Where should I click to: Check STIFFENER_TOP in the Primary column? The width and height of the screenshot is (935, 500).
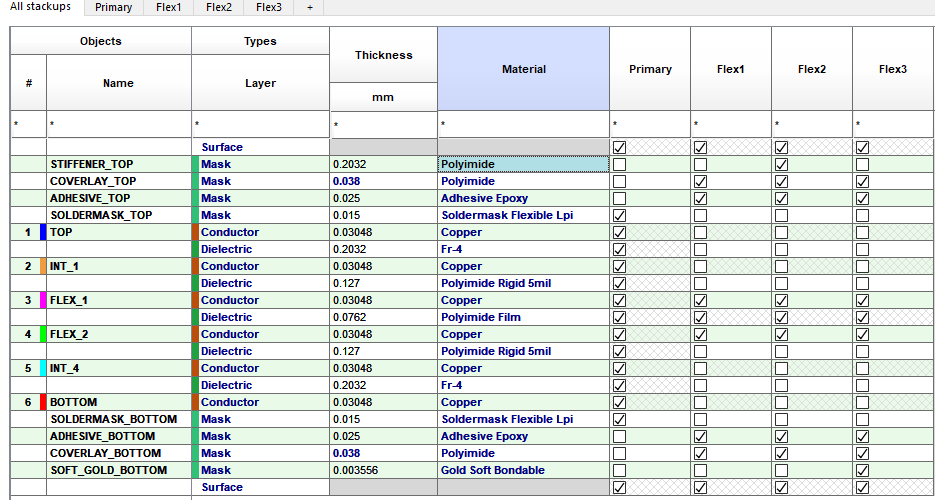[620, 164]
